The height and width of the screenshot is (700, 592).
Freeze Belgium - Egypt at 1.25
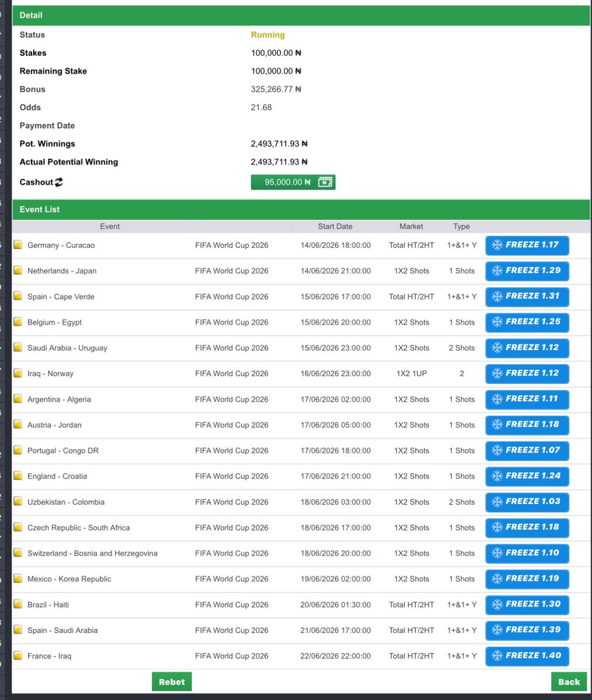[x=527, y=322]
